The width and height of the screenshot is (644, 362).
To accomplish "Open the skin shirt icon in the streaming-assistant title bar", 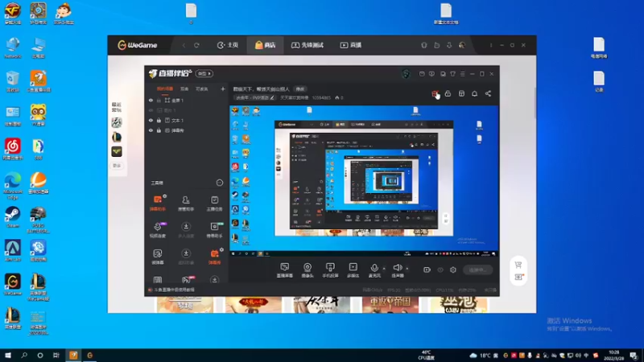I will click(x=452, y=74).
